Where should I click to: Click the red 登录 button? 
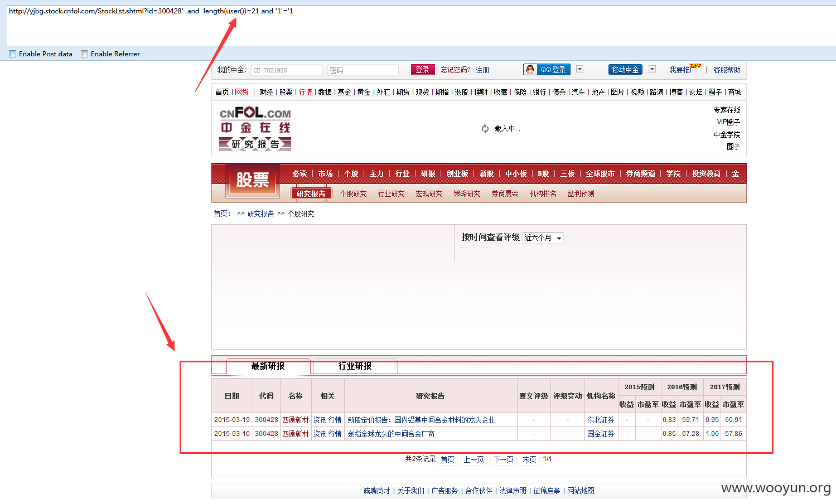point(423,70)
